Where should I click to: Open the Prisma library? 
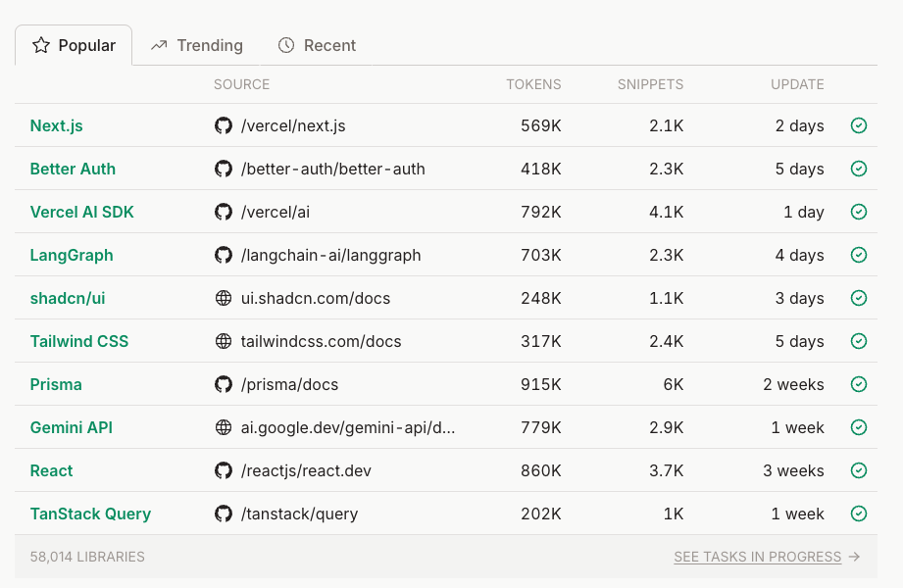coord(56,385)
